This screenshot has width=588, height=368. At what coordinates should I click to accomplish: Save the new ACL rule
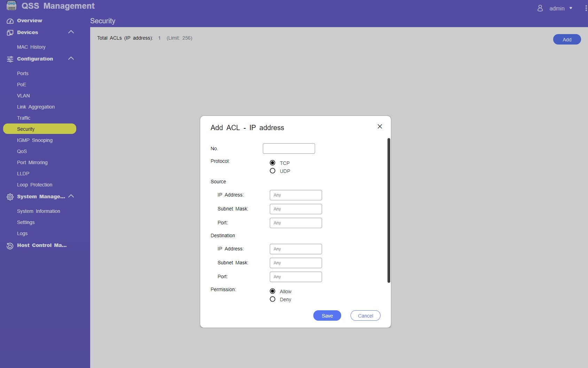click(327, 315)
